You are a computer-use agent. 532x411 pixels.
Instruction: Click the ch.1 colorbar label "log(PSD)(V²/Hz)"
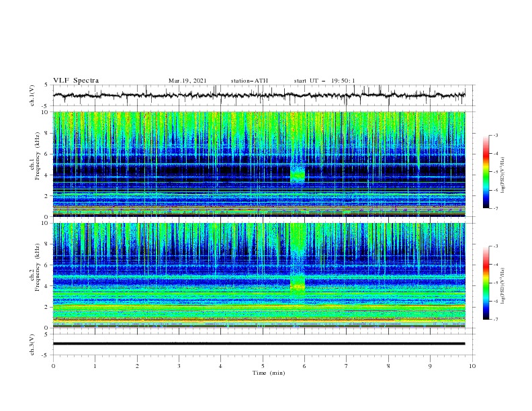click(502, 175)
